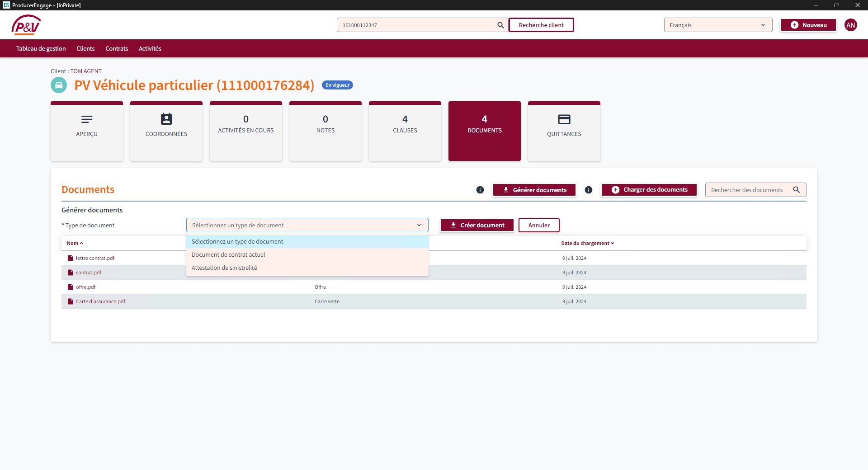
Task: Click the ProducerEngage app icon in title bar
Action: point(6,5)
